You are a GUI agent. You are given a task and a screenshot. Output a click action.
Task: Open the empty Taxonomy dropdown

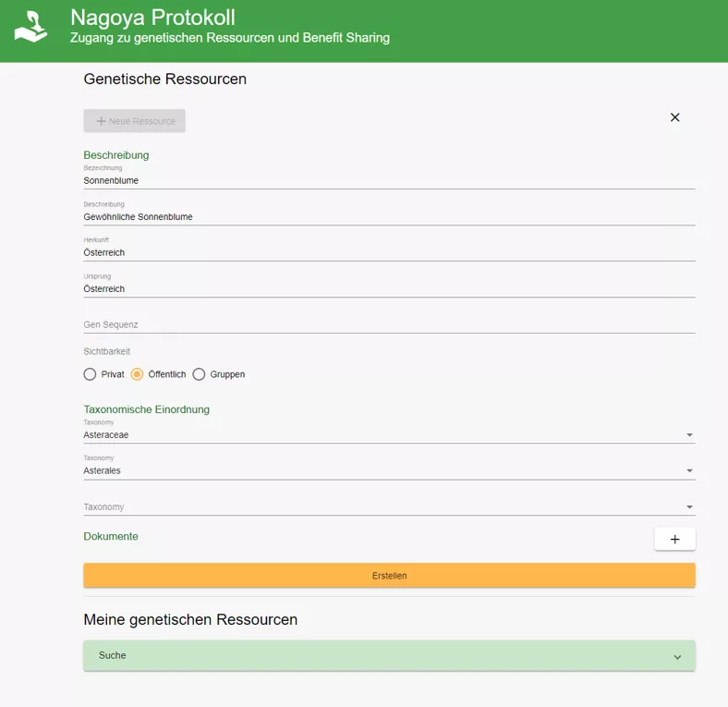click(x=388, y=506)
